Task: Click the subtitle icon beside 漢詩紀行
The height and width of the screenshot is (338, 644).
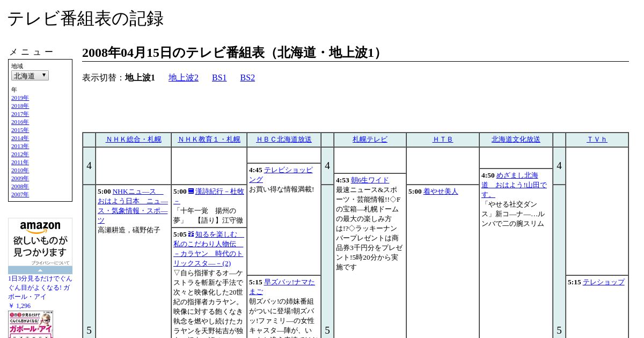Action: (x=191, y=191)
